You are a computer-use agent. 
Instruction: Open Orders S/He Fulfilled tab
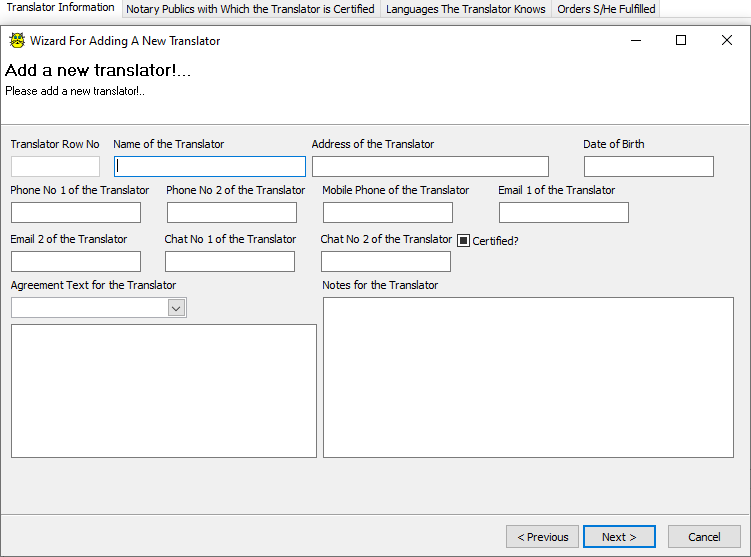606,9
